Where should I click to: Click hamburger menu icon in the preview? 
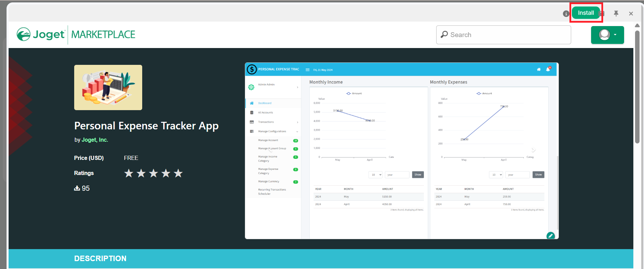(307, 70)
